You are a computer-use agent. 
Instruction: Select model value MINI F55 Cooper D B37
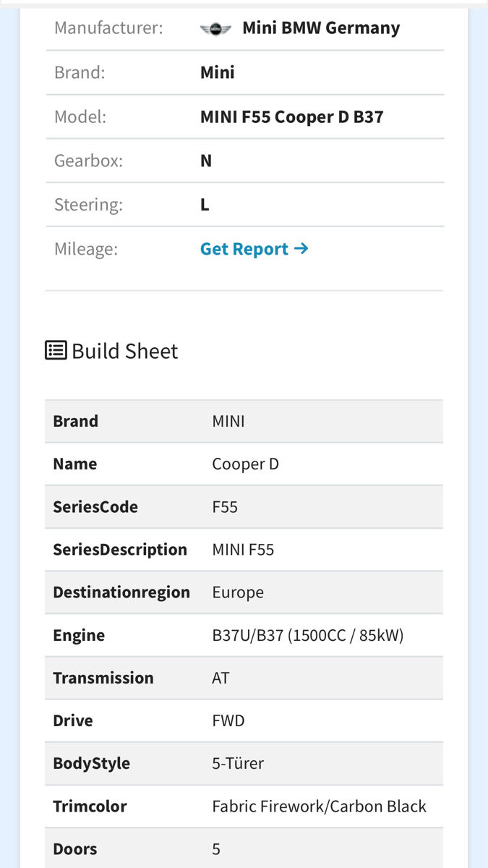coord(292,116)
